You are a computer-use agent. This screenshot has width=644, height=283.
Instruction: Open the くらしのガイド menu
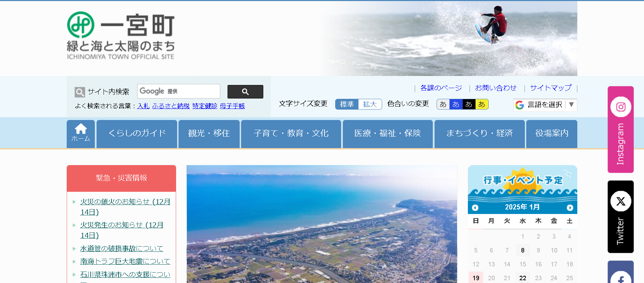[137, 134]
